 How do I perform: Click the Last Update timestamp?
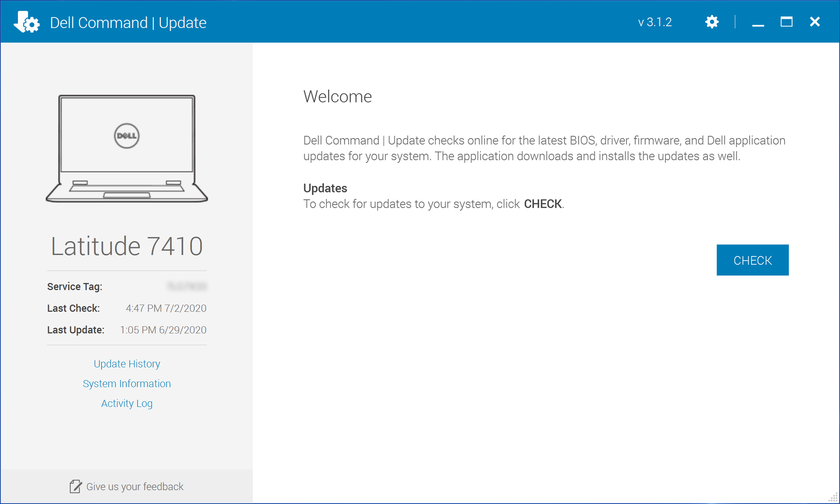click(163, 330)
